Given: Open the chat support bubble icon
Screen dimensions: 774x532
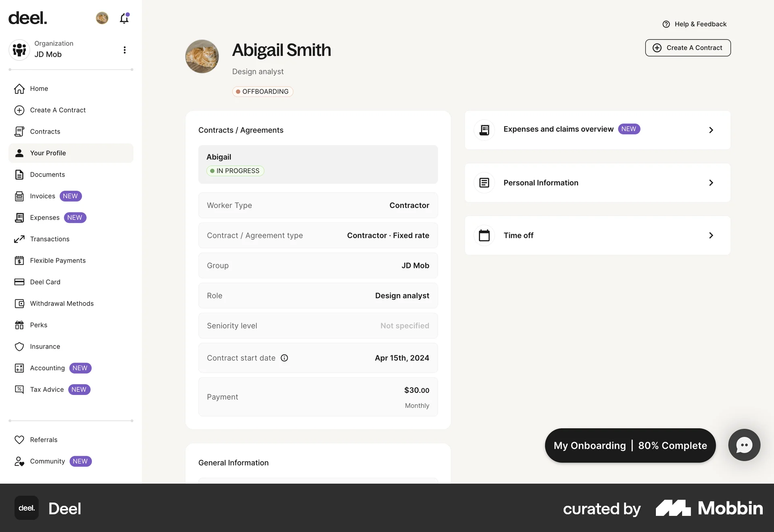Looking at the screenshot, I should [x=744, y=445].
